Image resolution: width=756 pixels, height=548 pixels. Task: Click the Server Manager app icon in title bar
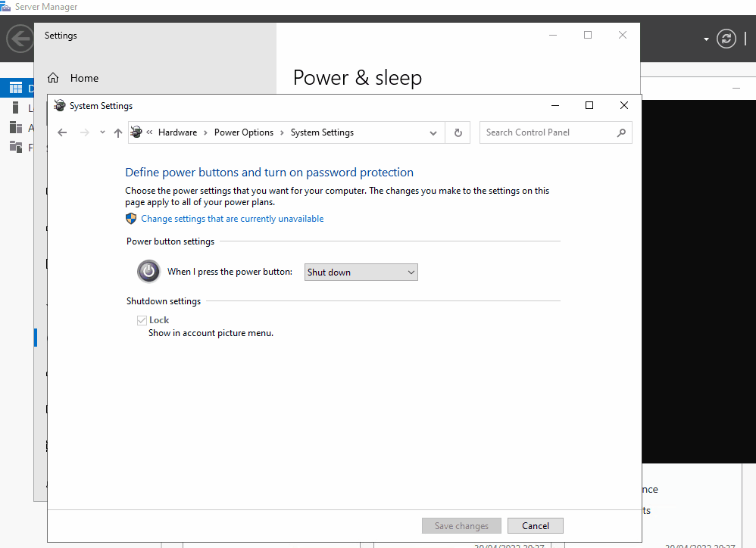click(x=5, y=6)
